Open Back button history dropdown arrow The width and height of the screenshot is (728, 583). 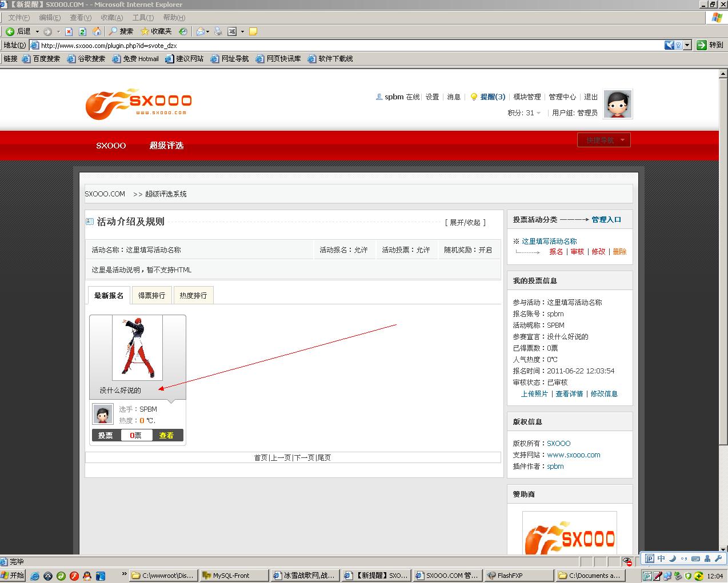(38, 31)
